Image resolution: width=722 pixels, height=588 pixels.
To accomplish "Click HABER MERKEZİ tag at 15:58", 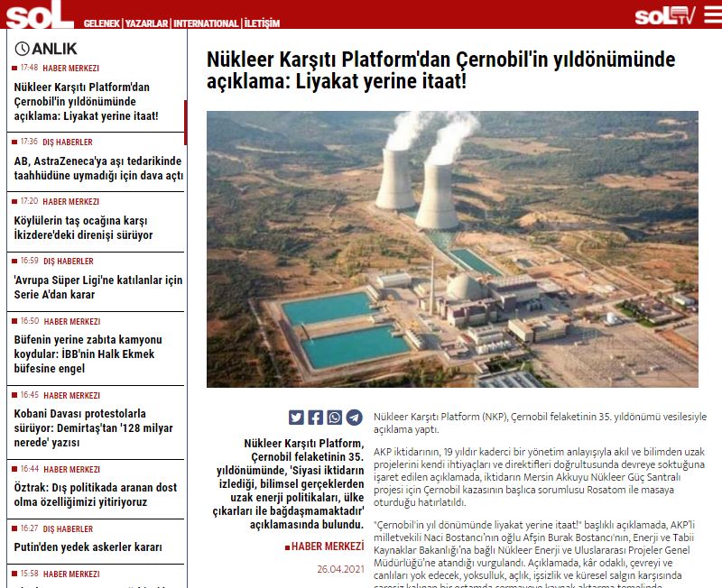I will pyautogui.click(x=71, y=574).
